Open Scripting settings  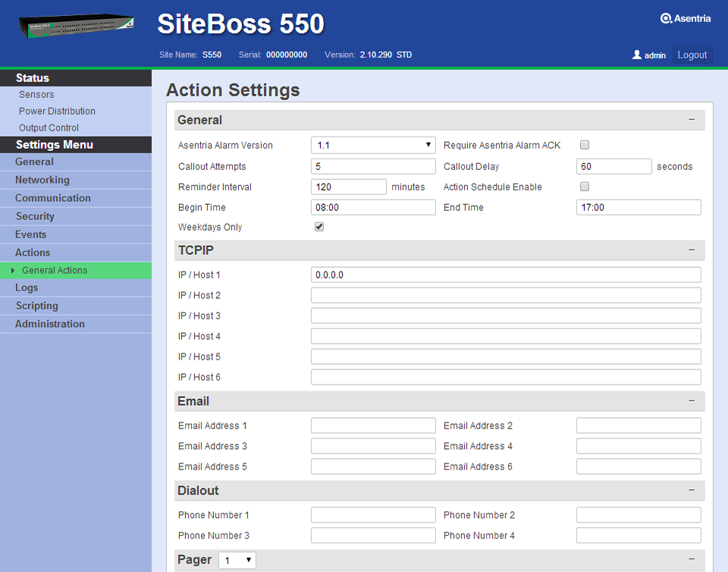(76, 306)
